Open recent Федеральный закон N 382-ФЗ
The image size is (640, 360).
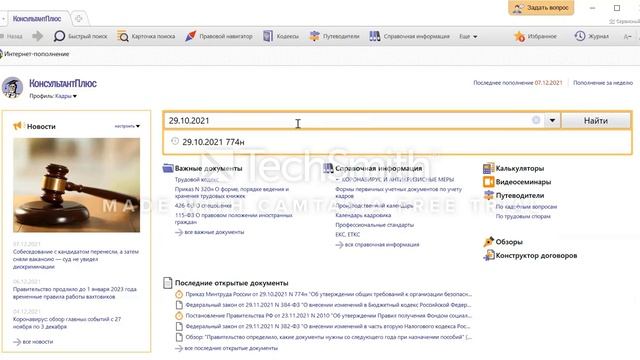point(329,326)
